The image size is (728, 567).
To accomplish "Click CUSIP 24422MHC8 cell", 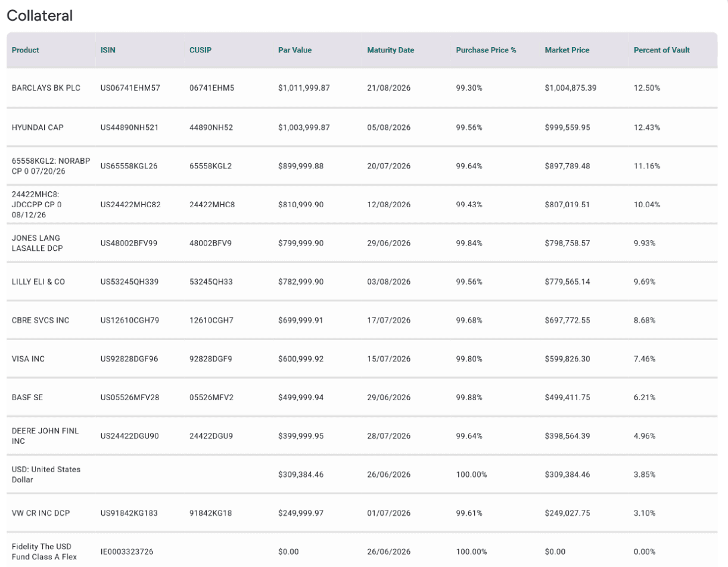I will 212,205.
